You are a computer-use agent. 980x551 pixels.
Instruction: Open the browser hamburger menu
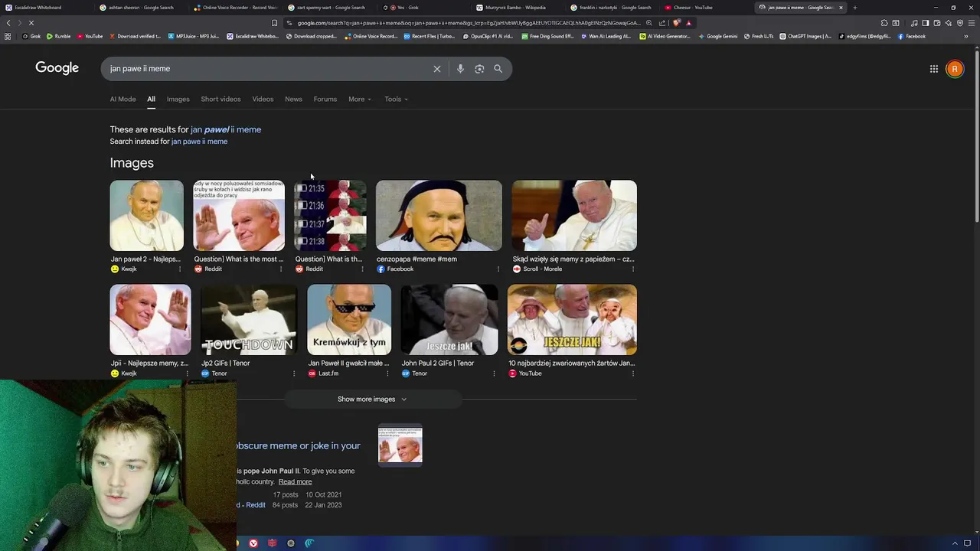[971, 23]
